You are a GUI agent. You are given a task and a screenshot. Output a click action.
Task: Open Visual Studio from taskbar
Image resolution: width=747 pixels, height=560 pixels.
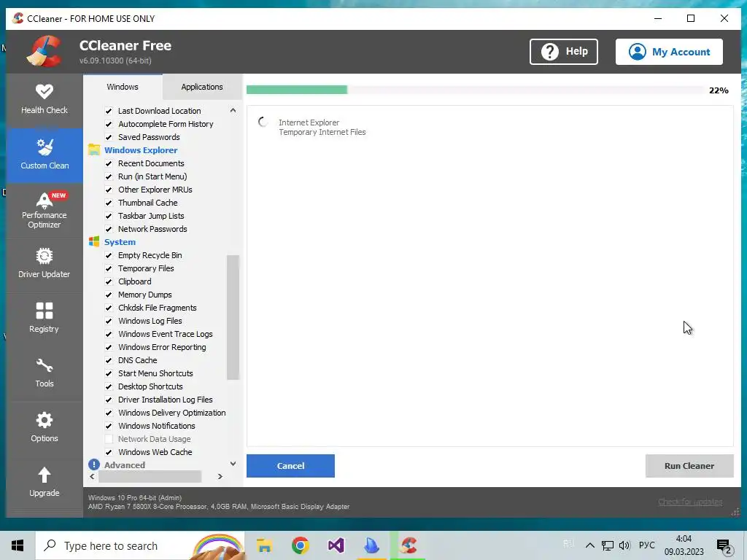[336, 545]
